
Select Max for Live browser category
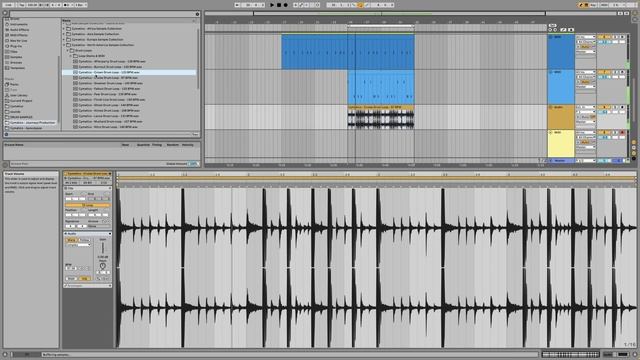[x=18, y=41]
